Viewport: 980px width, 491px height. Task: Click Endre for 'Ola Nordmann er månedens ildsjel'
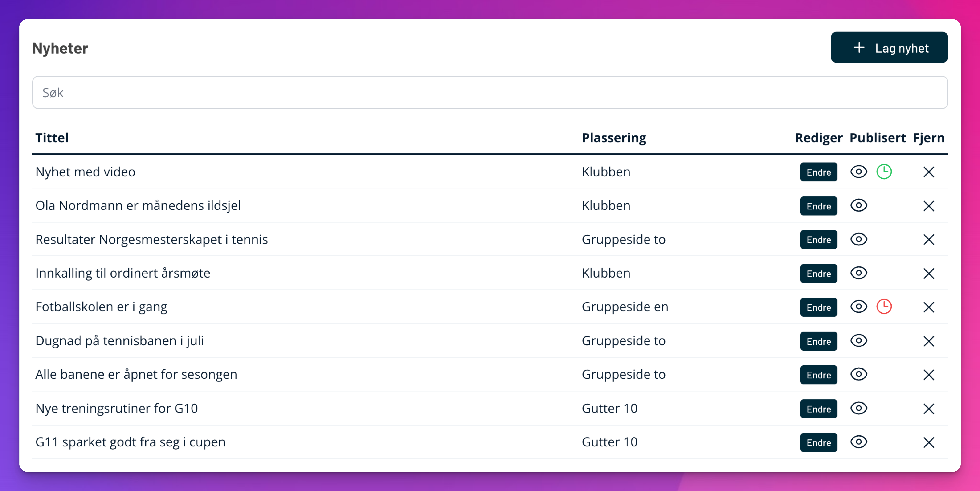[818, 206]
